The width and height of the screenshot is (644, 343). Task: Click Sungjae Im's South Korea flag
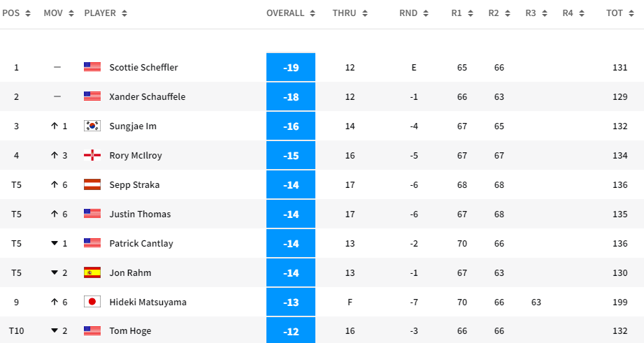pos(92,126)
